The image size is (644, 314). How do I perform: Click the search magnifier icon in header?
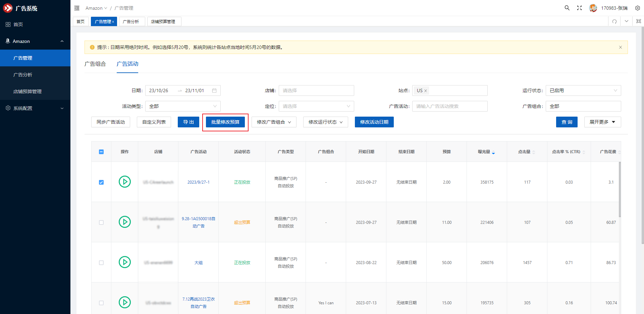tap(567, 8)
